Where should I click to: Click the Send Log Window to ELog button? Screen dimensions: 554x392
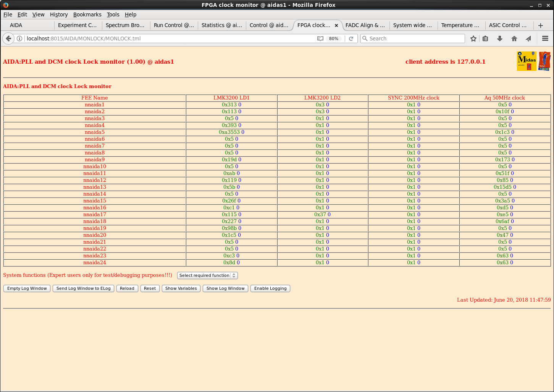click(83, 288)
